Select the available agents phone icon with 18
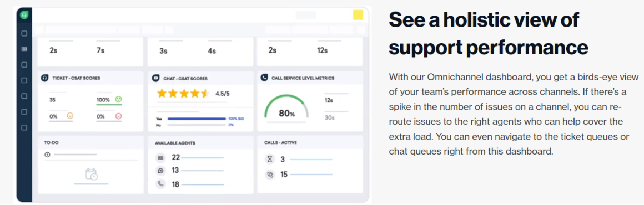This screenshot has height=205, width=644. [160, 184]
